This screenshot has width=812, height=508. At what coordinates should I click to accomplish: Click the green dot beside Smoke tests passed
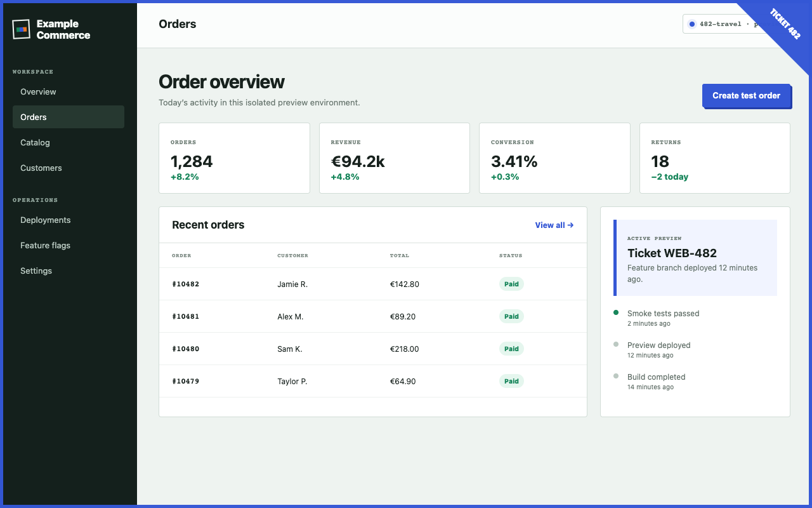tap(616, 312)
